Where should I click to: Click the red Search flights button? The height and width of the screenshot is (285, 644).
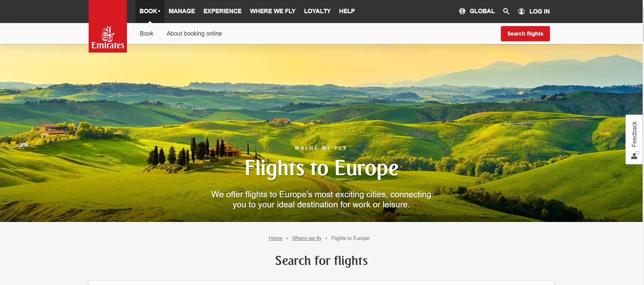click(x=525, y=34)
